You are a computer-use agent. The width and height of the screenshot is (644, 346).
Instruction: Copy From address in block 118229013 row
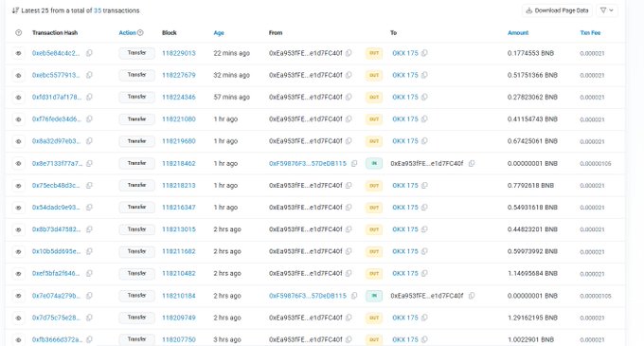tap(349, 53)
